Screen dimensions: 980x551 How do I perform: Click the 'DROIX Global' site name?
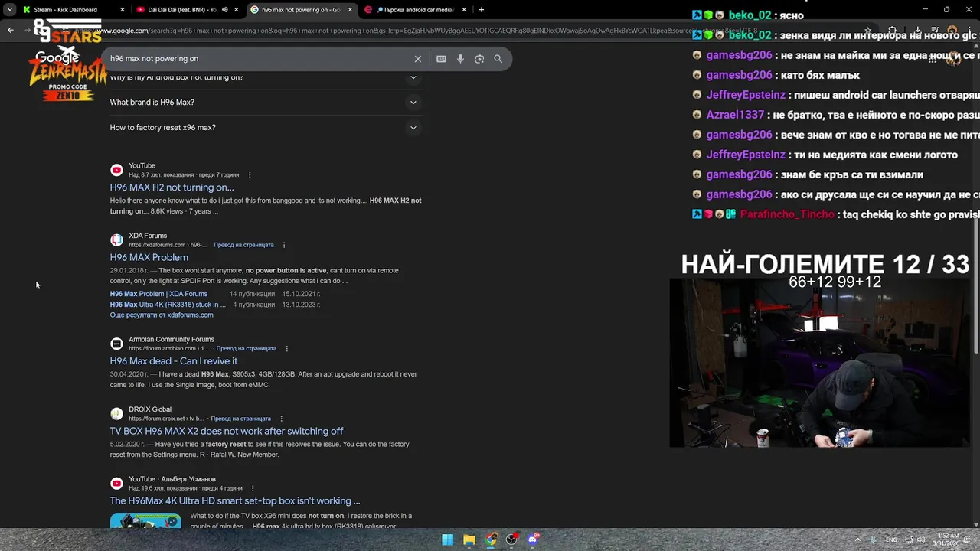pos(150,409)
